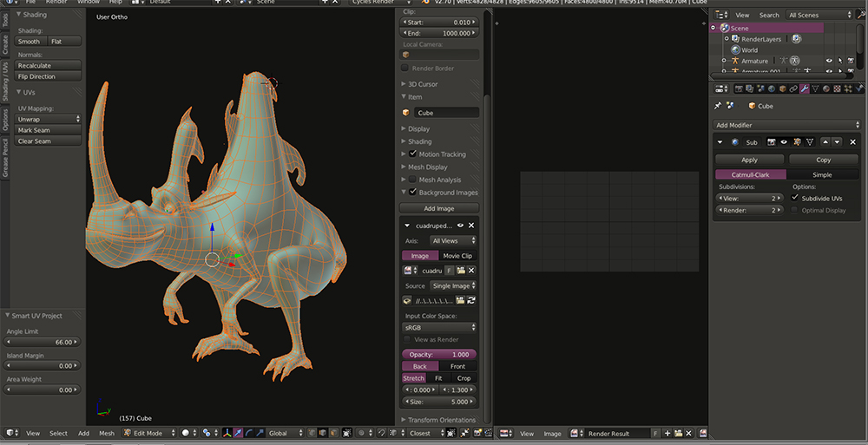
Task: Move Subsurf modifier up arrow
Action: click(825, 142)
